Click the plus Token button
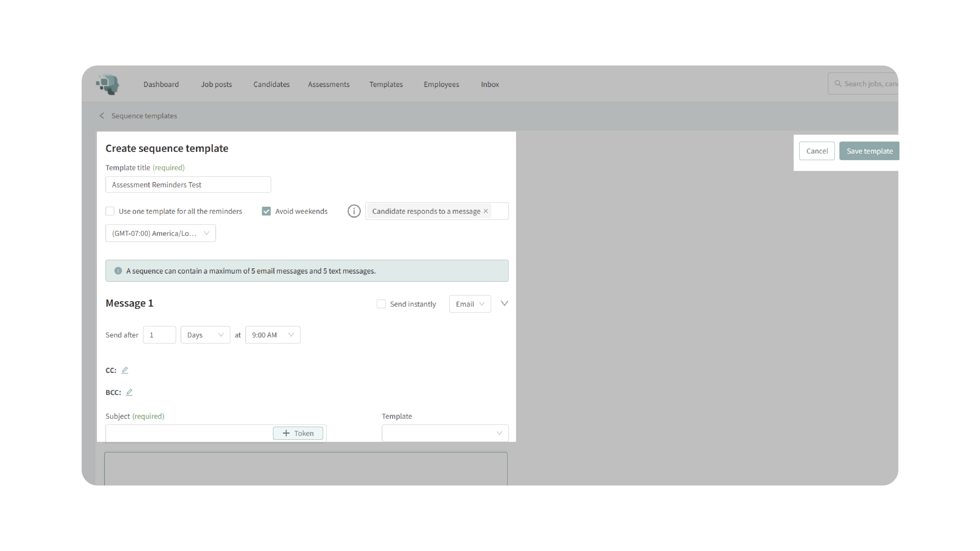The image size is (980, 551). 298,433
